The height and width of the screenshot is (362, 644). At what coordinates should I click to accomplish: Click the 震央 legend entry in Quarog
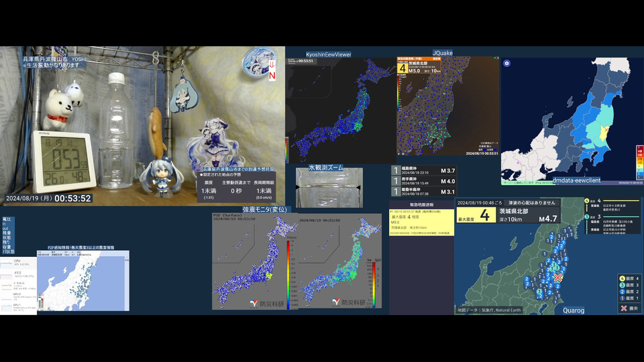tap(629, 308)
